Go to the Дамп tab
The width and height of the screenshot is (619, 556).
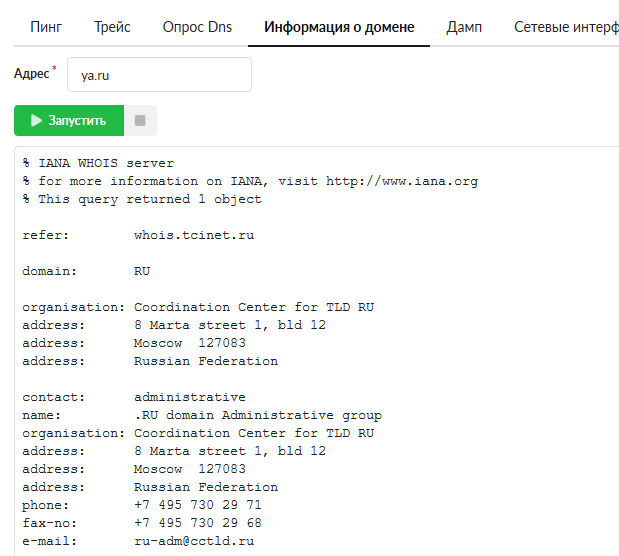[464, 27]
